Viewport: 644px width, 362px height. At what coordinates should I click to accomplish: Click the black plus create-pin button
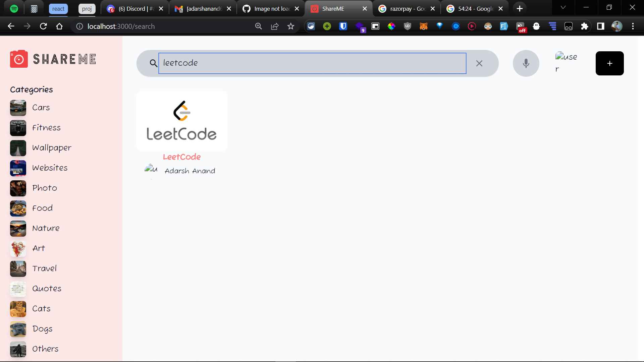point(609,63)
